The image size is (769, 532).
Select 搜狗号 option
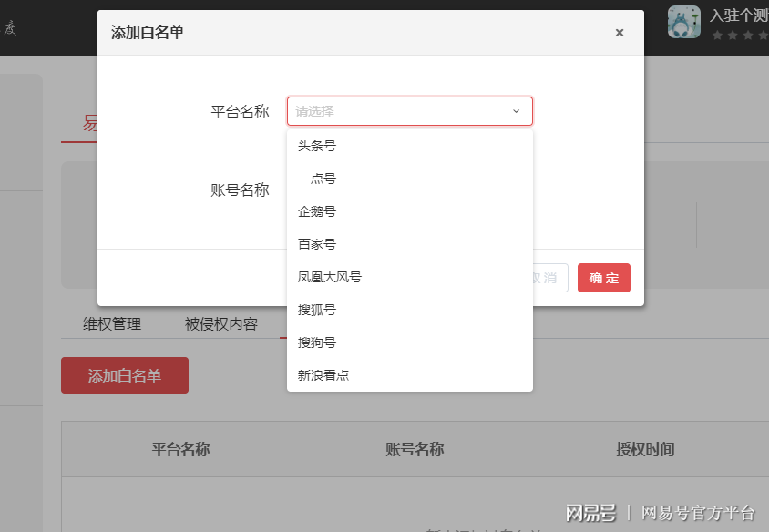[409, 343]
